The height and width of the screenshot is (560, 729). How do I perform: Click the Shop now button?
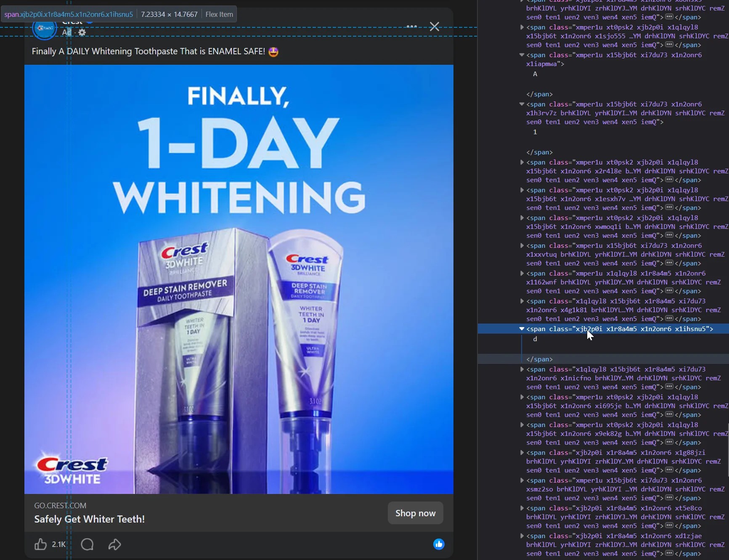(x=415, y=513)
